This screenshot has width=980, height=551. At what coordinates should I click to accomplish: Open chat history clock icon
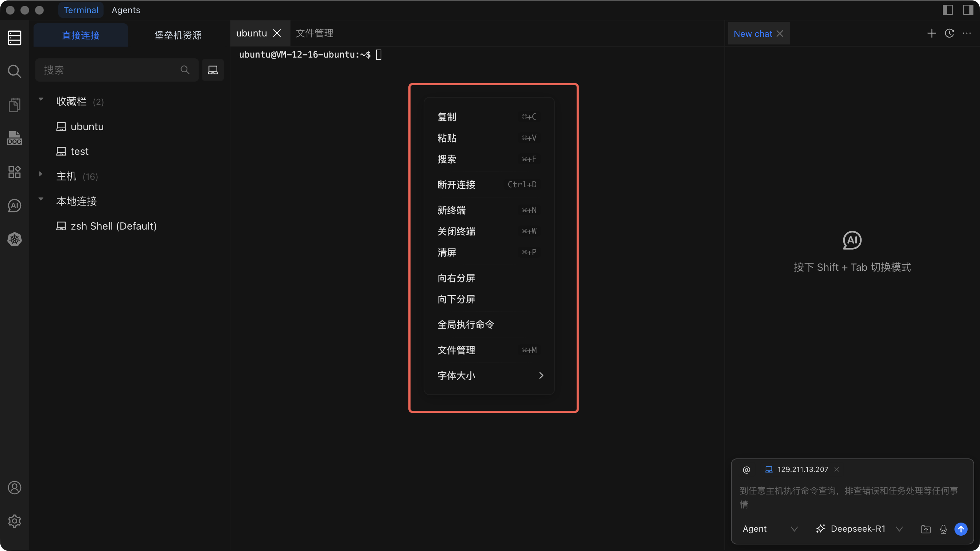949,34
